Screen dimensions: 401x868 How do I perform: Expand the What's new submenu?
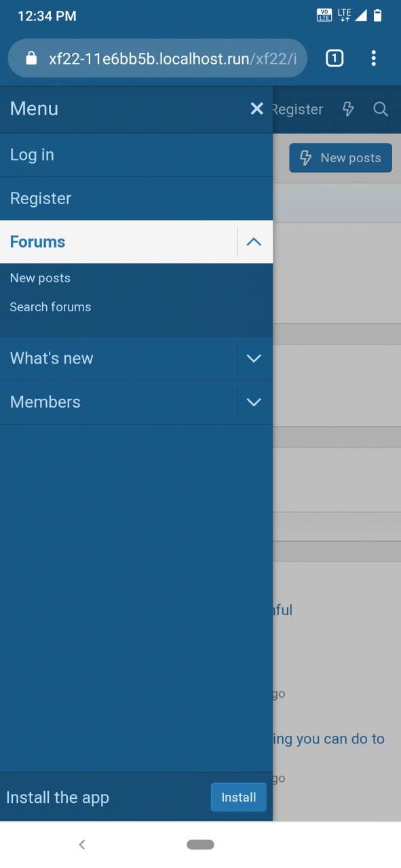coord(254,359)
